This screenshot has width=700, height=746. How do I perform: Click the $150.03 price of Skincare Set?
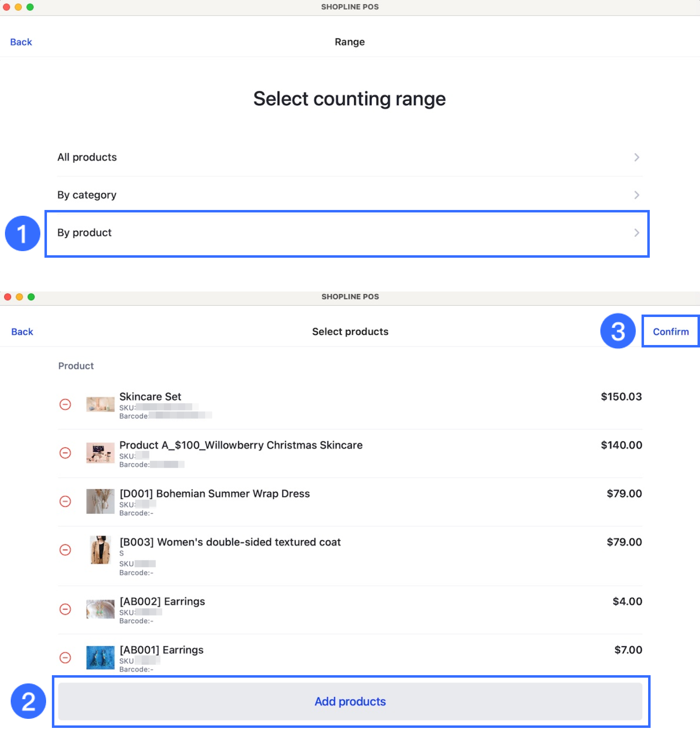click(x=621, y=396)
